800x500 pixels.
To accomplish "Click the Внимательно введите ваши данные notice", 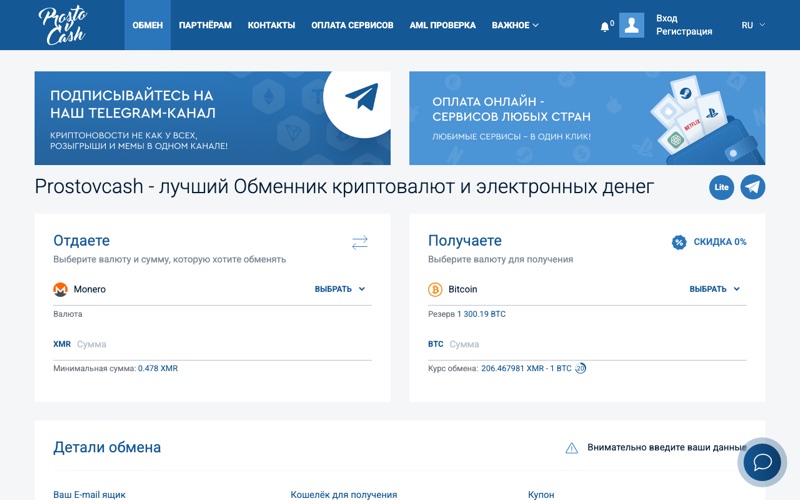I will [x=666, y=447].
